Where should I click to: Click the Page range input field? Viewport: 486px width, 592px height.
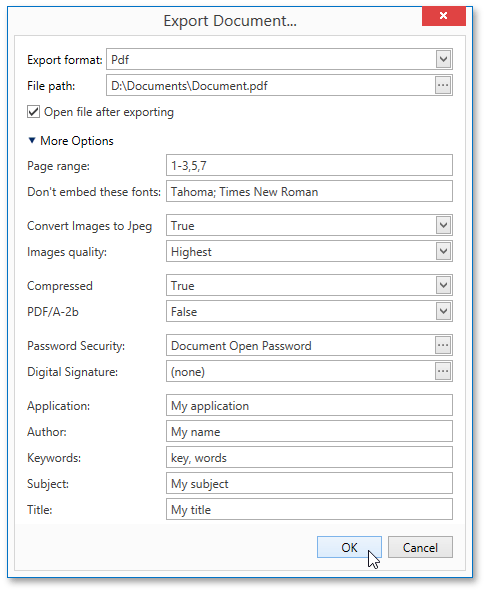[309, 165]
